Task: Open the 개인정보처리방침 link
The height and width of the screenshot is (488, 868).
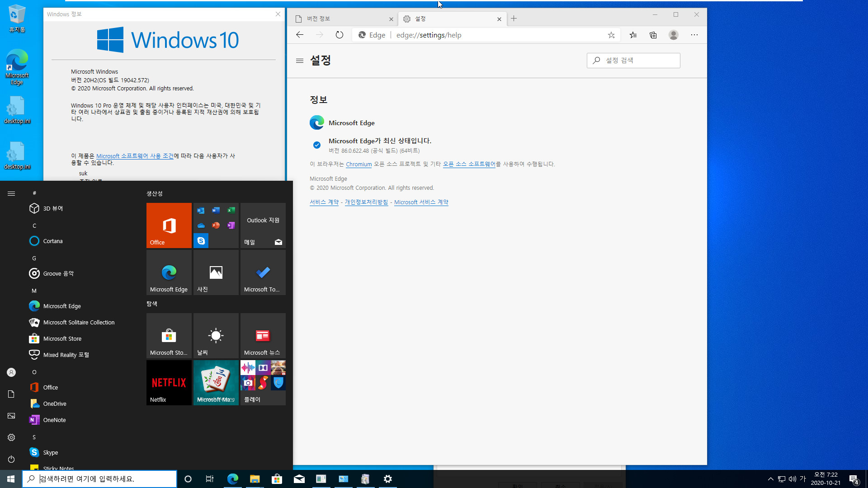Action: pos(366,202)
